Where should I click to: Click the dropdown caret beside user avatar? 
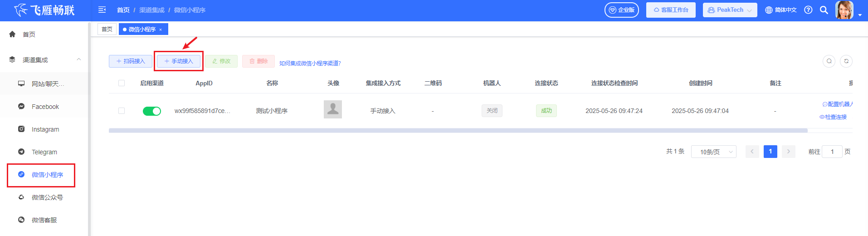point(860,15)
